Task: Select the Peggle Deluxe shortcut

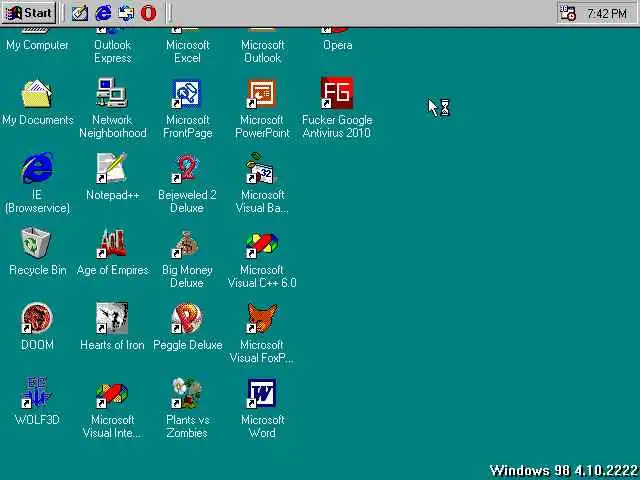Action: 187,318
